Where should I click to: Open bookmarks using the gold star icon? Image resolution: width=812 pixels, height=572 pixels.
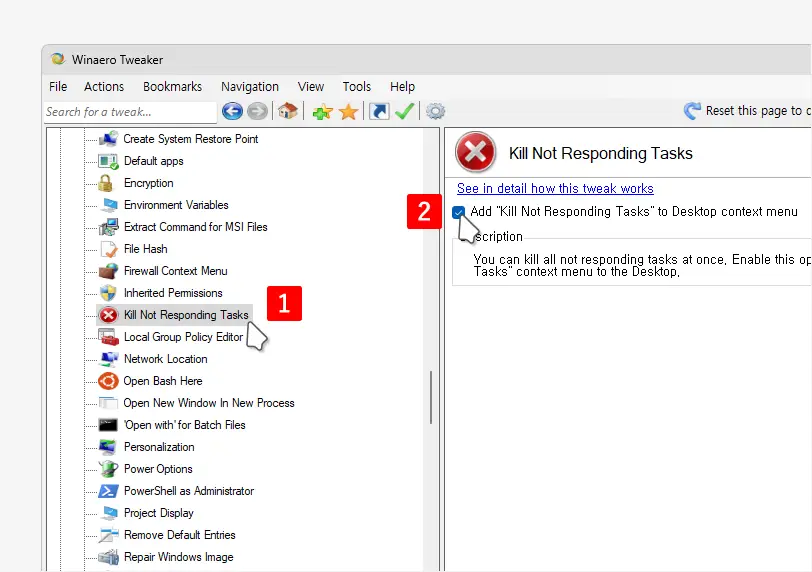point(348,112)
